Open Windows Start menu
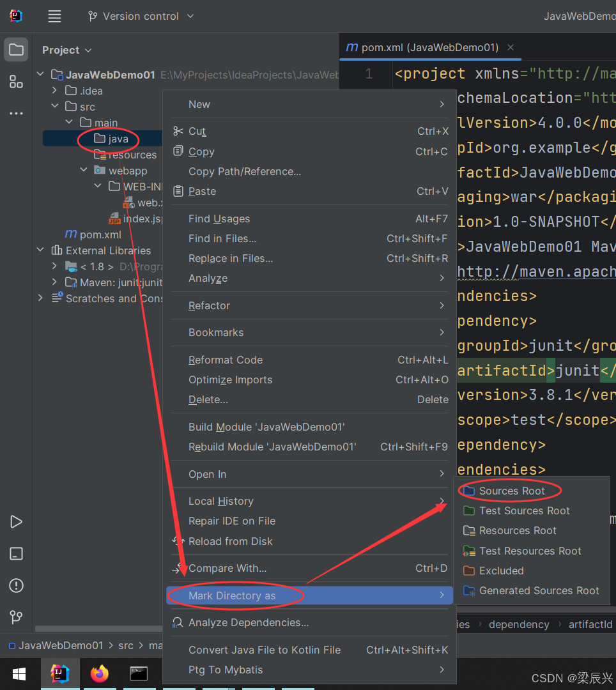The image size is (616, 690). [19, 674]
